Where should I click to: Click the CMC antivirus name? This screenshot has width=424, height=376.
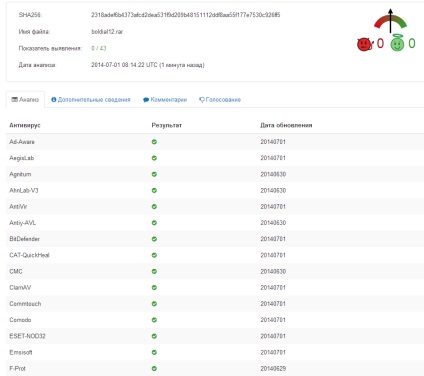[16, 271]
